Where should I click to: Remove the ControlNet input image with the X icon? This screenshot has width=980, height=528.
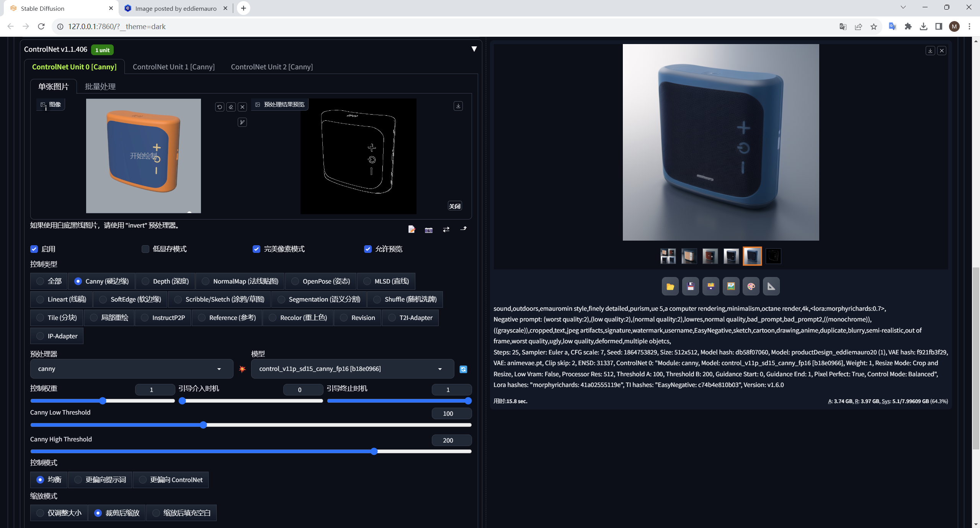click(x=242, y=107)
